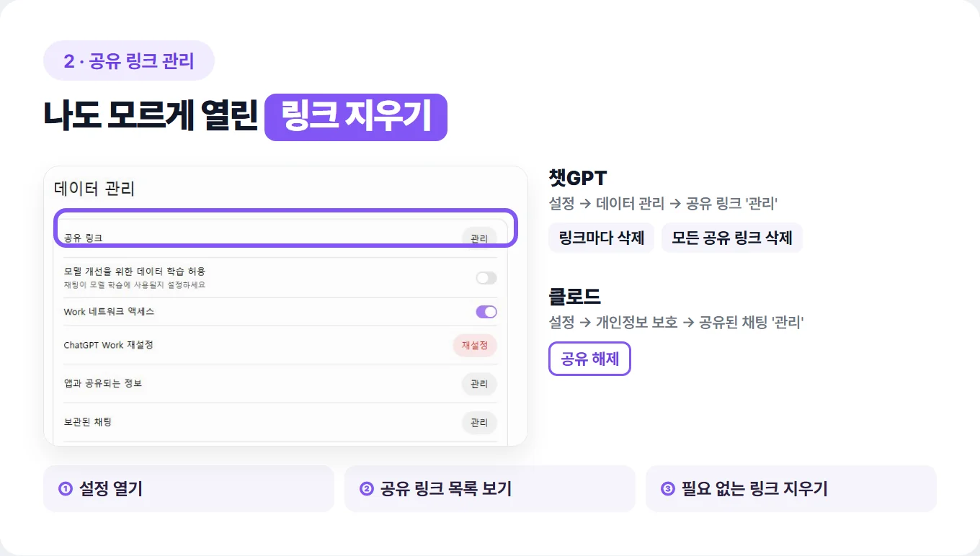Click the step 3 circled number icon
The image size is (980, 556).
point(668,489)
